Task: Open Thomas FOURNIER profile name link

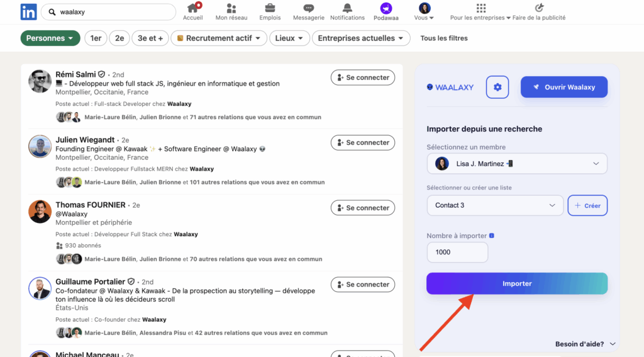Action: (91, 205)
